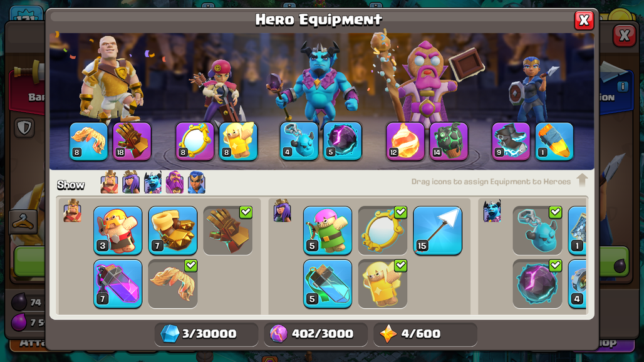The height and width of the screenshot is (362, 644).
Task: Select the Invisibility Vial equipment level 5
Action: coord(328,284)
